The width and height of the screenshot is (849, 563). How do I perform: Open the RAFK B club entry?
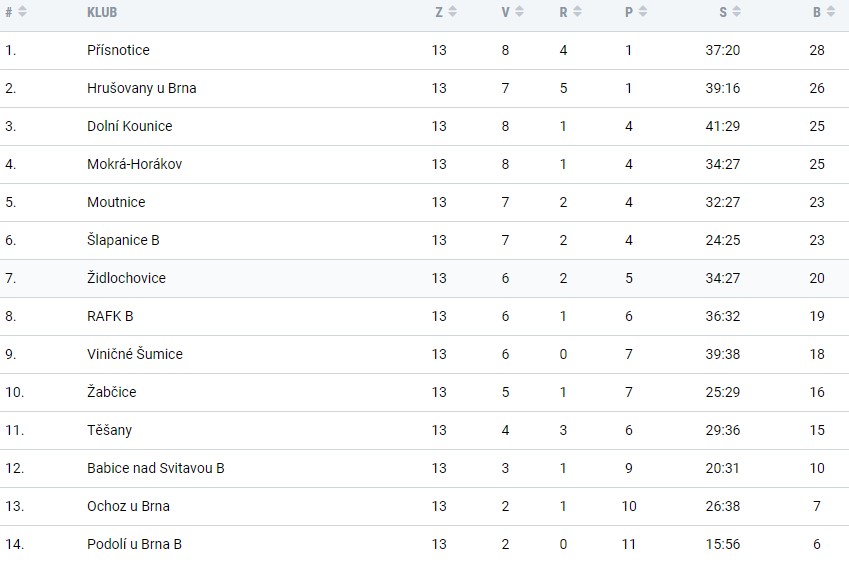coord(110,316)
